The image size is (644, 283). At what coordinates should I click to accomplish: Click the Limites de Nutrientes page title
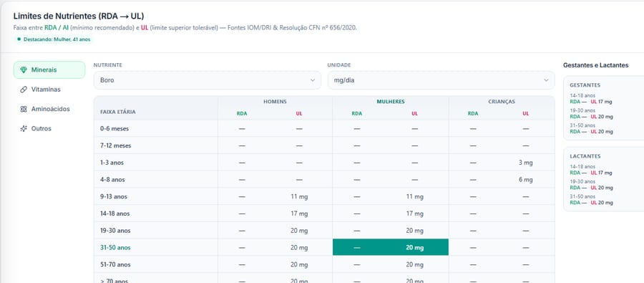pos(79,16)
